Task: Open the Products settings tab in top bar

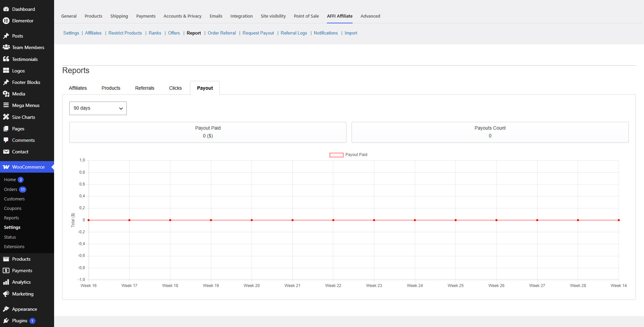Action: point(93,16)
